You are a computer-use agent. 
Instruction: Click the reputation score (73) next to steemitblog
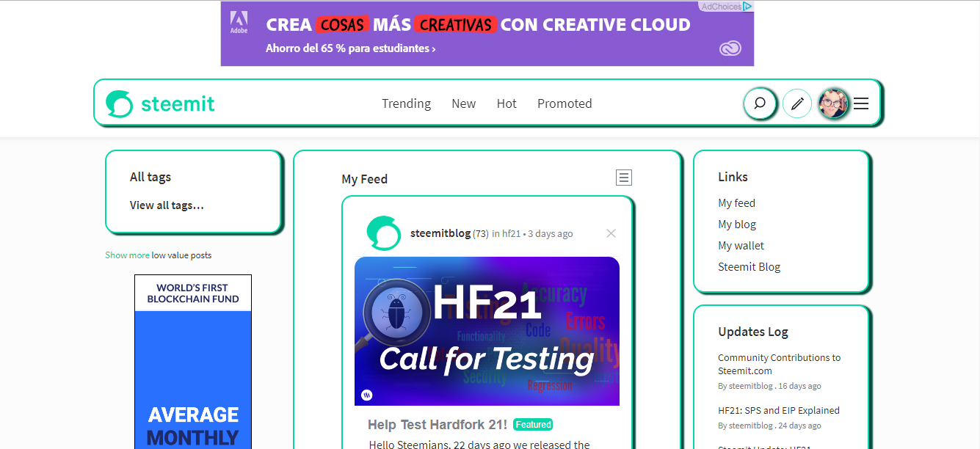pos(481,234)
